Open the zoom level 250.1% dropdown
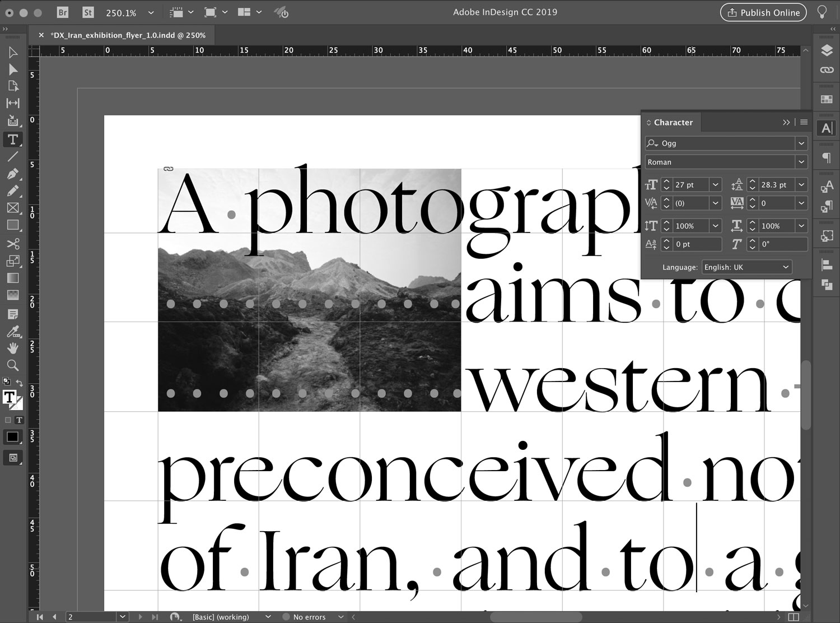The width and height of the screenshot is (840, 623). pos(151,12)
